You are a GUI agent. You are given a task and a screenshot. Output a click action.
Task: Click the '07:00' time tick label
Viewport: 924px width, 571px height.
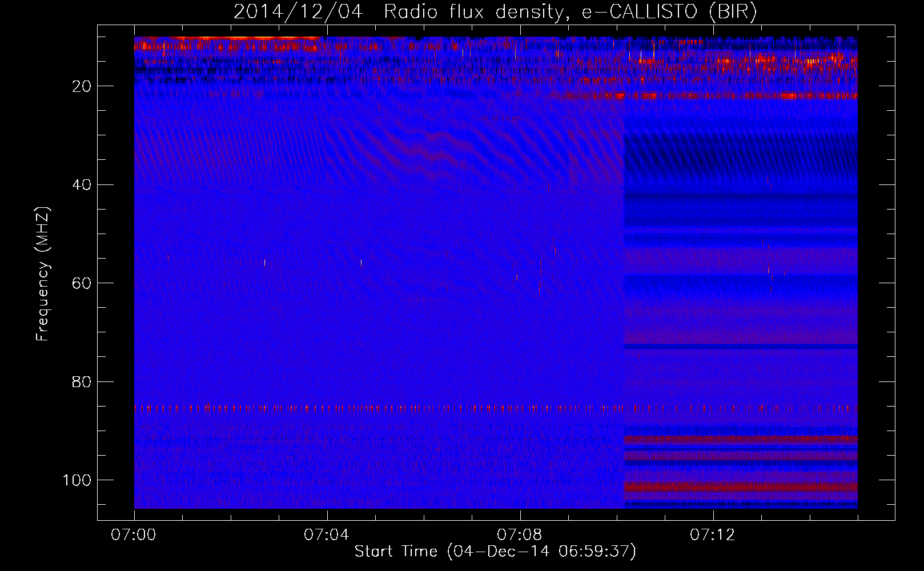point(134,535)
